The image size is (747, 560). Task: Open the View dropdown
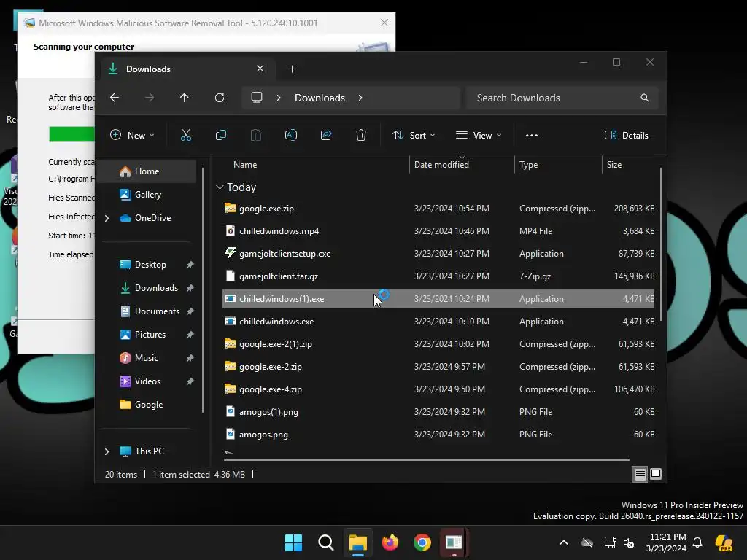(479, 135)
